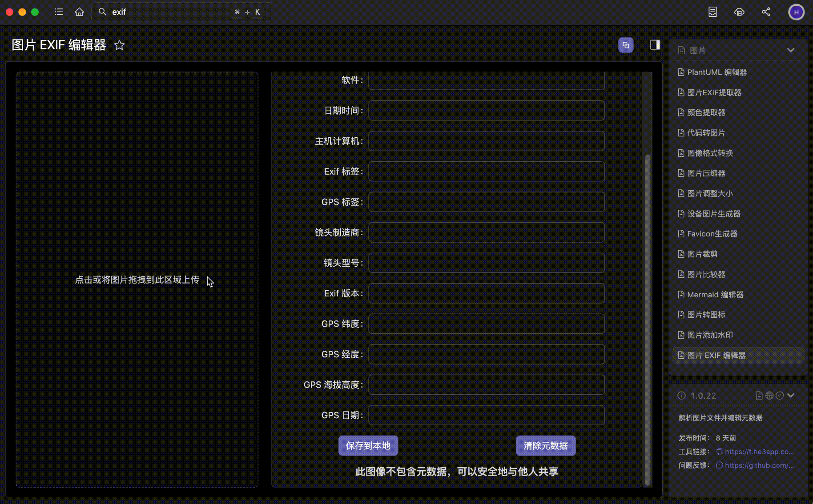Screen dimensions: 813x504
Task: Toggle the right sidebar panel
Action: 655,45
